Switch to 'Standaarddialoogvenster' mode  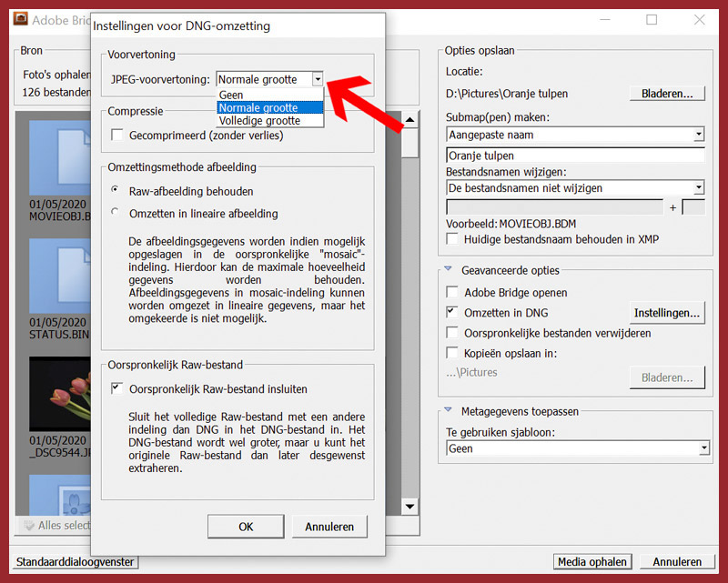pos(75,562)
